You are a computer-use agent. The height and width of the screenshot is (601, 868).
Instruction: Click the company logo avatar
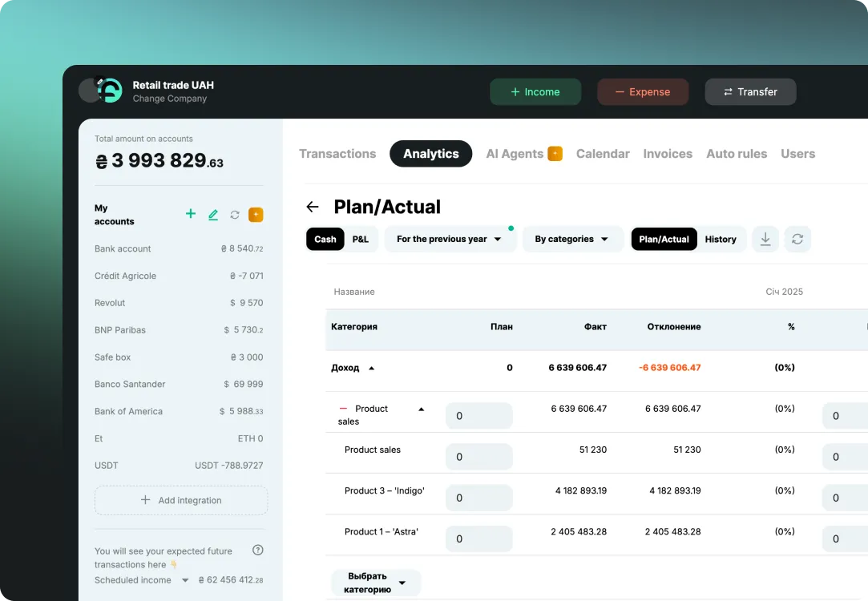(110, 91)
